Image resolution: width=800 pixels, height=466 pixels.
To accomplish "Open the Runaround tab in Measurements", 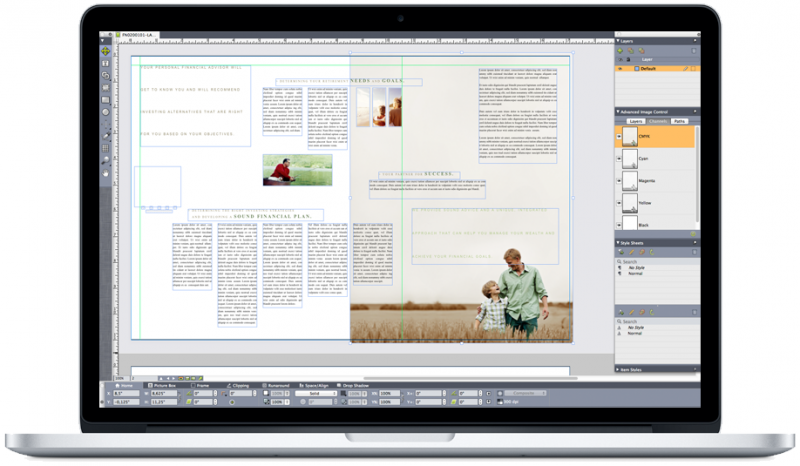I will [279, 385].
